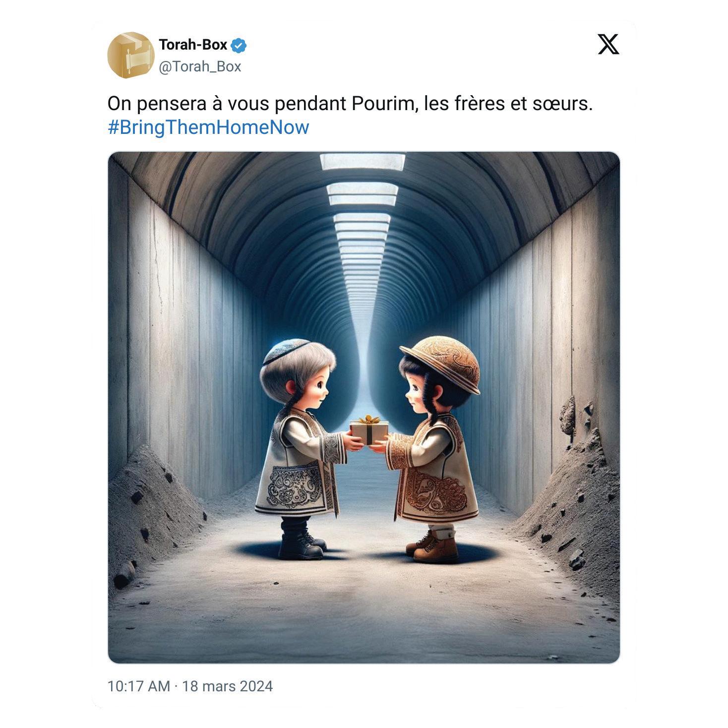Click the gift box in the image
This screenshot has width=728, height=728.
[x=368, y=429]
